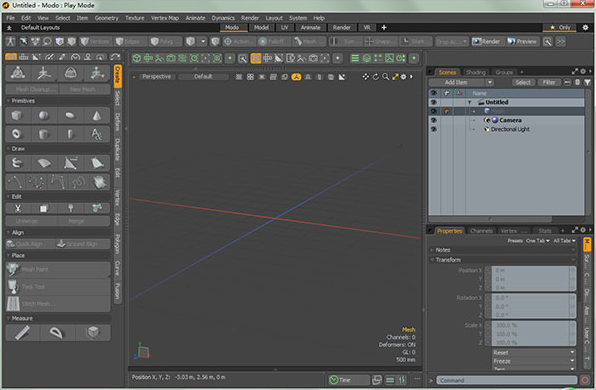Click the Dimensions cube measure tool
This screenshot has width=596, height=390.
click(x=93, y=333)
